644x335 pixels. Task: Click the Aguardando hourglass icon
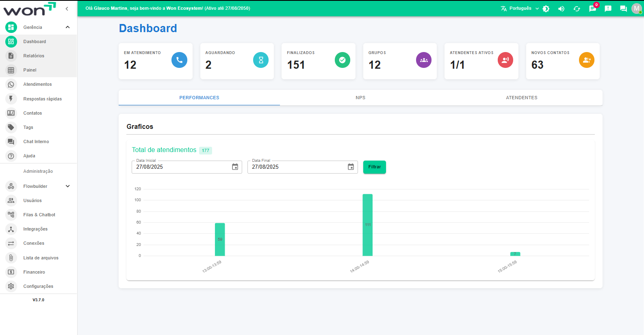coord(261,60)
